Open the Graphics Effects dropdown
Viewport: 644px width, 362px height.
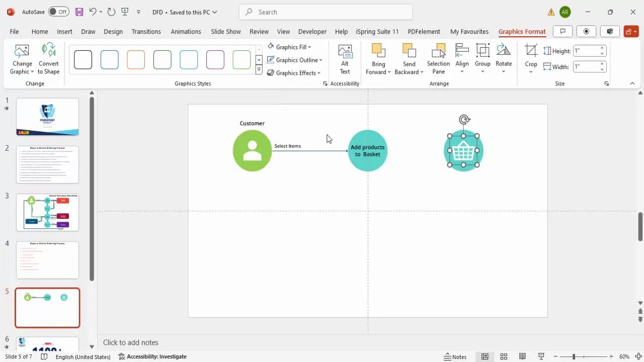pyautogui.click(x=294, y=73)
